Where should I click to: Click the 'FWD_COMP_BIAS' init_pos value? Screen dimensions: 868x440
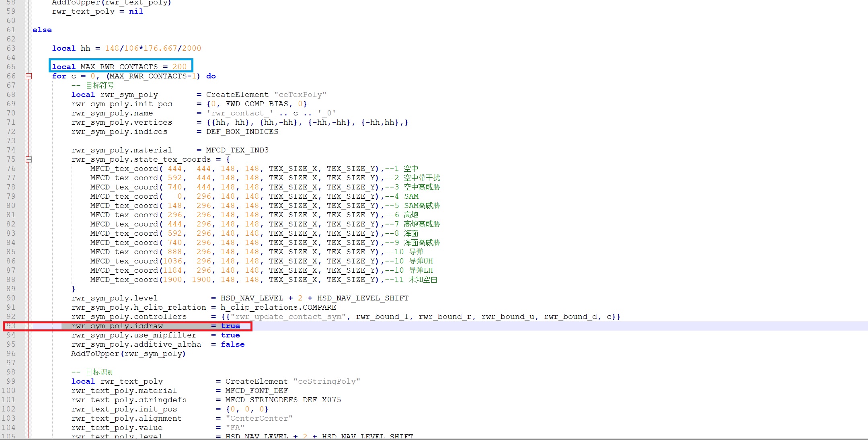click(257, 104)
